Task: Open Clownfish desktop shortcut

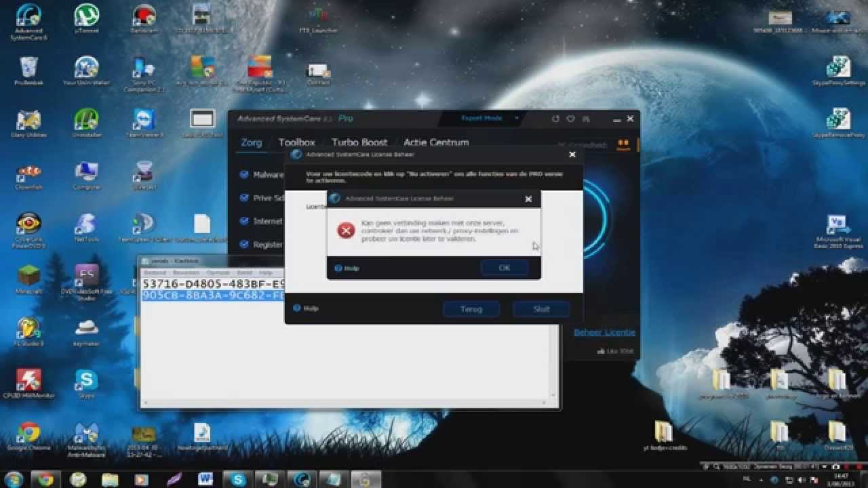Action: click(28, 175)
